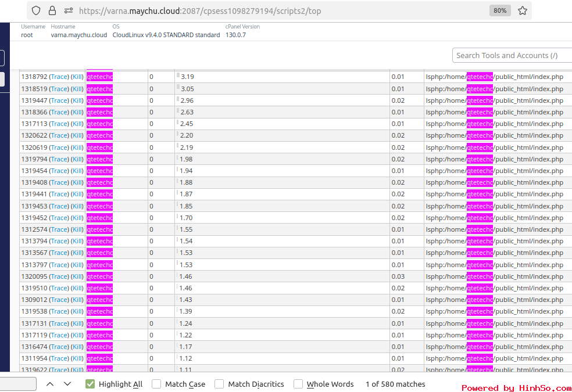Kill process 1313794
Image resolution: width=572 pixels, height=392 pixels.
click(77, 241)
